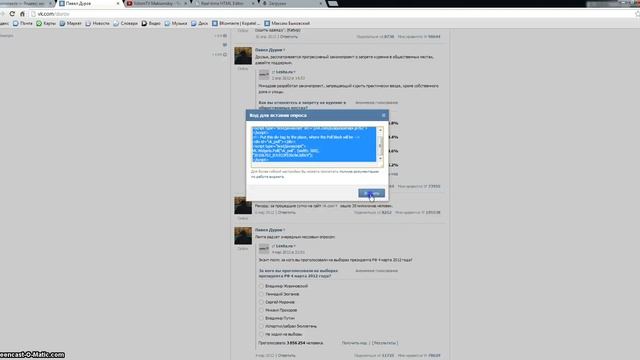Open the Музыка bookmark
Viewport: 640px width, 360px height.
pyautogui.click(x=176, y=23)
